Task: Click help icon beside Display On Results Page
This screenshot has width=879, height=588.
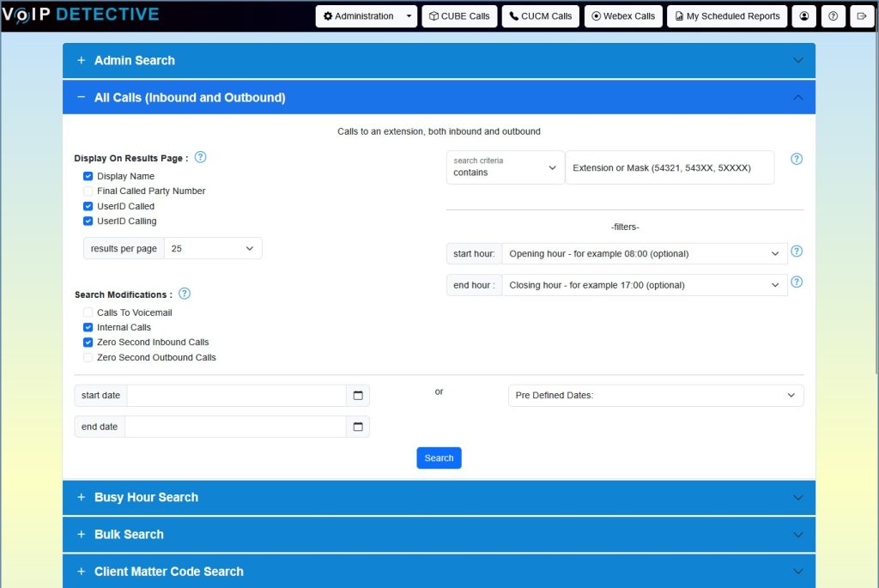Action: tap(200, 157)
